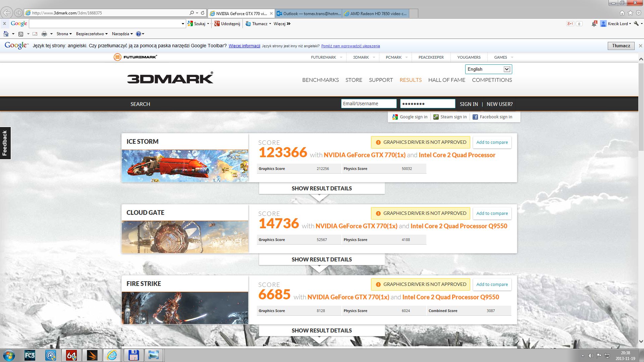Click the Szukaj search button

tap(197, 24)
